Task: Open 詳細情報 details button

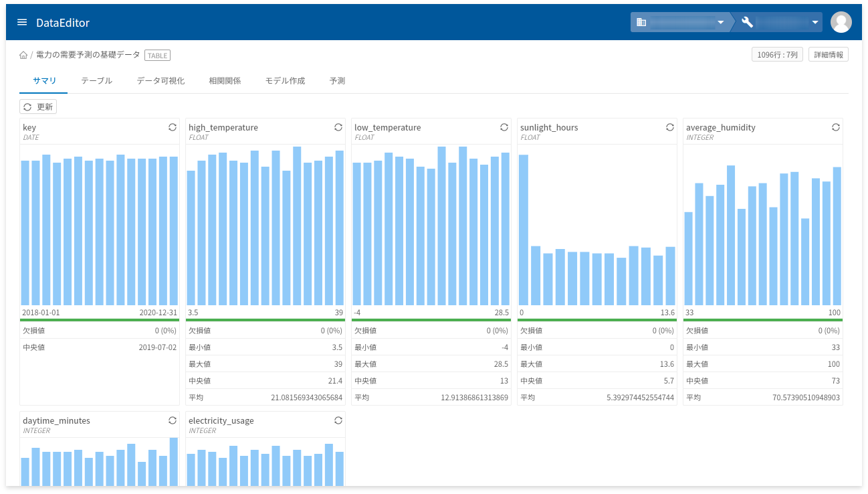Action: coord(829,55)
